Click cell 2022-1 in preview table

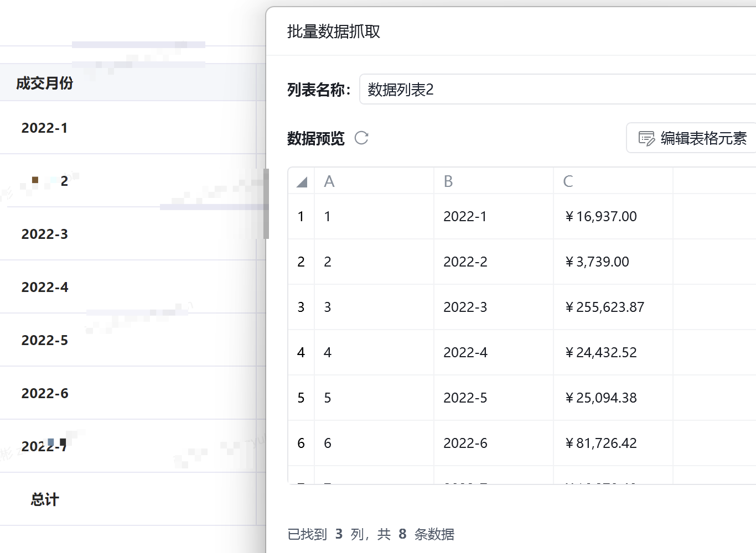coord(494,216)
